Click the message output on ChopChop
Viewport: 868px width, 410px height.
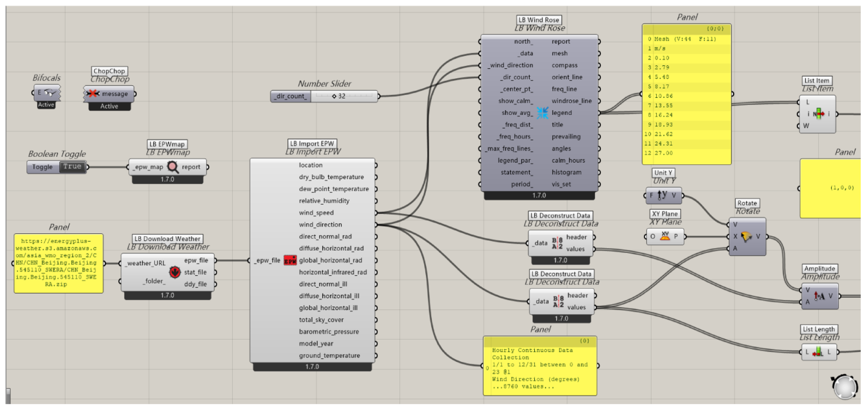(115, 94)
